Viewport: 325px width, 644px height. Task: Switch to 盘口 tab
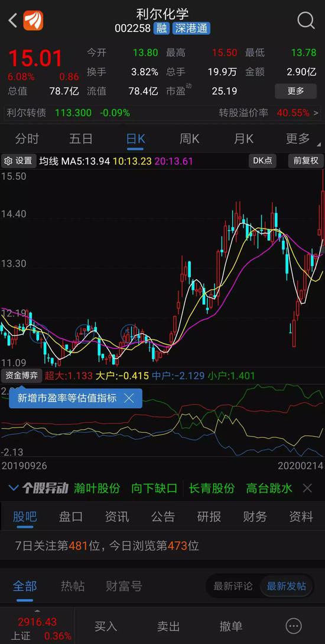coord(70,517)
